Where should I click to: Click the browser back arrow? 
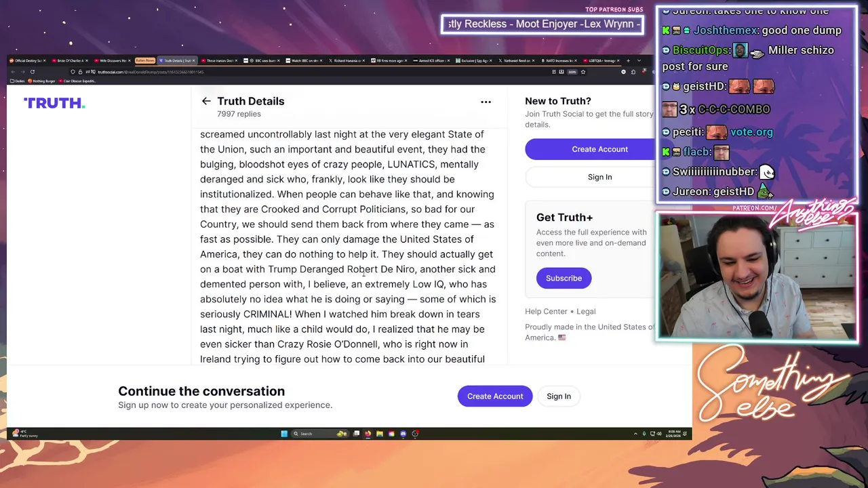click(x=12, y=71)
